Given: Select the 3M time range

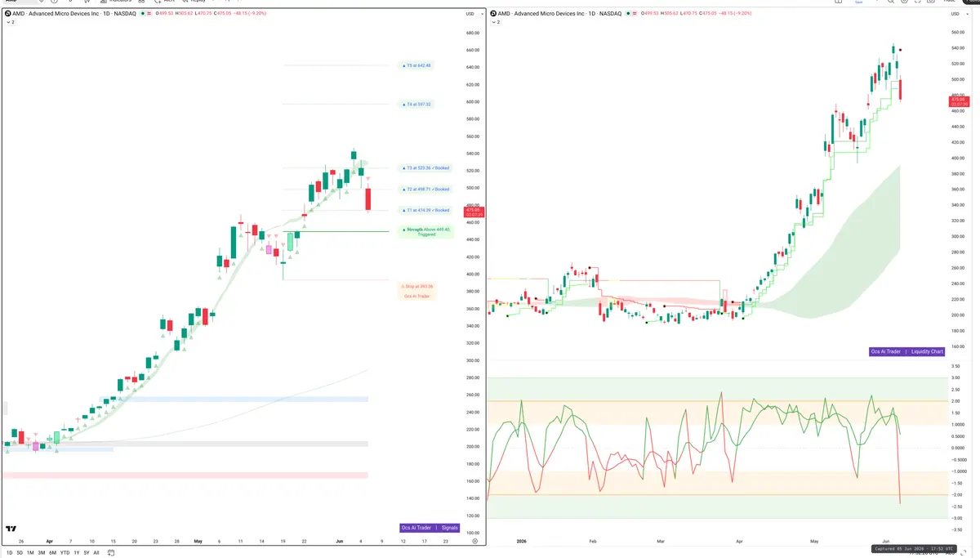Looking at the screenshot, I should [42, 553].
